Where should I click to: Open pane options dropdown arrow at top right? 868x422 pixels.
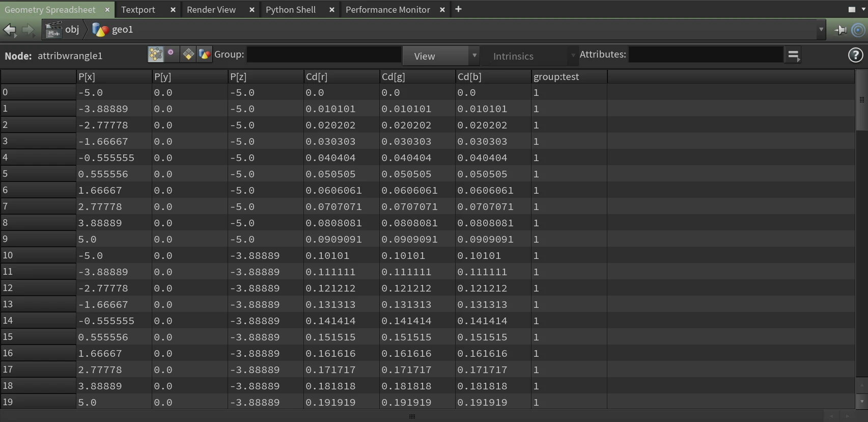(863, 9)
